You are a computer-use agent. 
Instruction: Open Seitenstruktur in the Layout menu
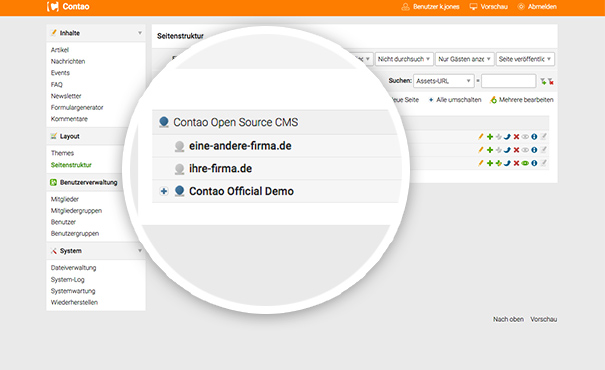(71, 165)
